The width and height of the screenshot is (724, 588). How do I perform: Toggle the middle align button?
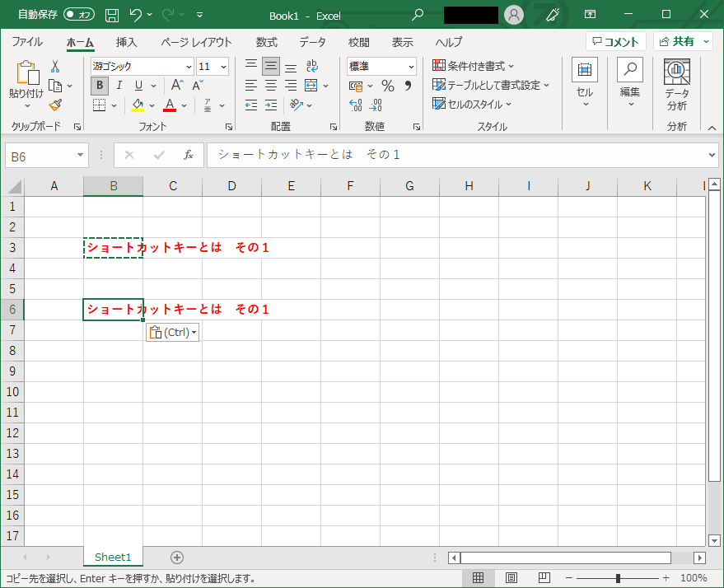271,66
